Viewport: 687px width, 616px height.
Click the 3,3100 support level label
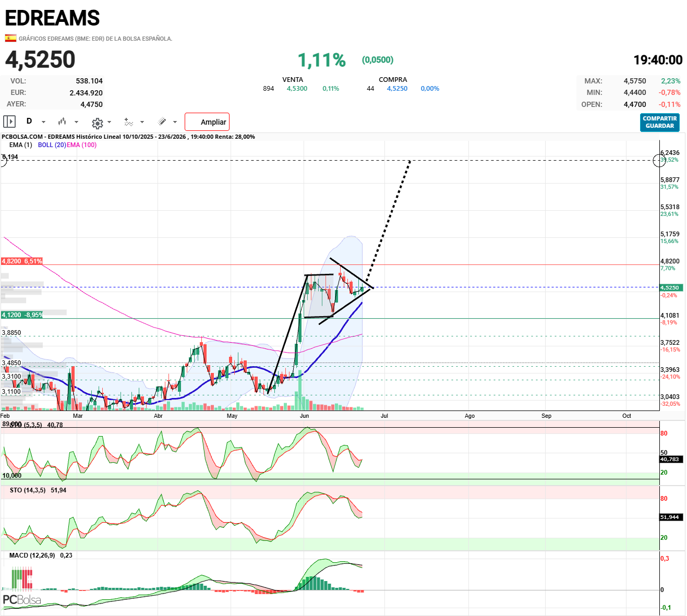(x=11, y=377)
